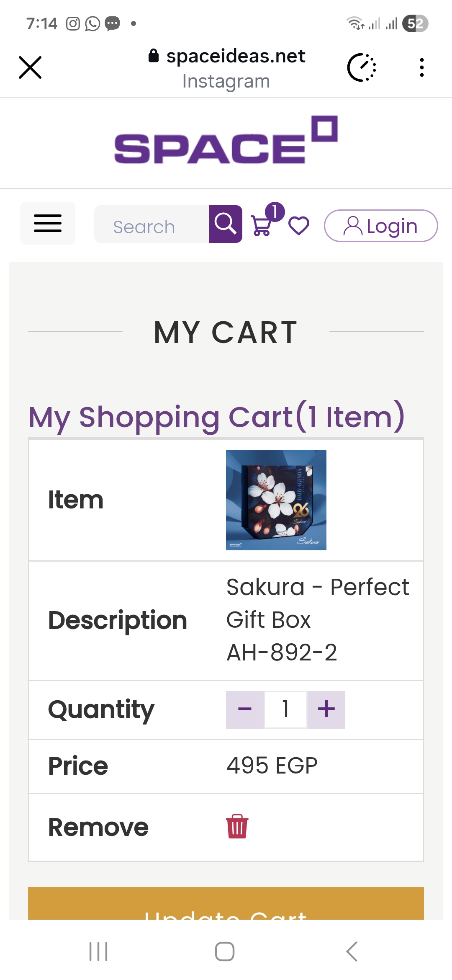Tap Android home button
The height and width of the screenshot is (980, 452).
click(x=225, y=952)
